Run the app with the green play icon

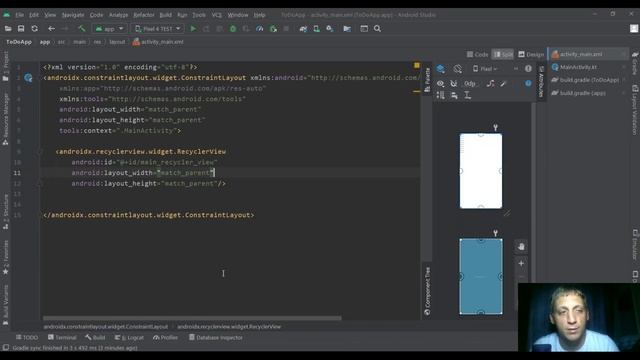coord(193,29)
